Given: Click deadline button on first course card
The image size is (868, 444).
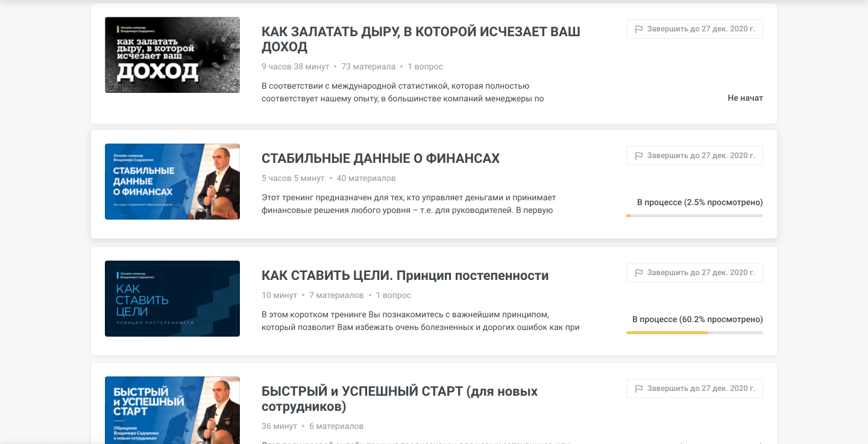Looking at the screenshot, I should [694, 29].
